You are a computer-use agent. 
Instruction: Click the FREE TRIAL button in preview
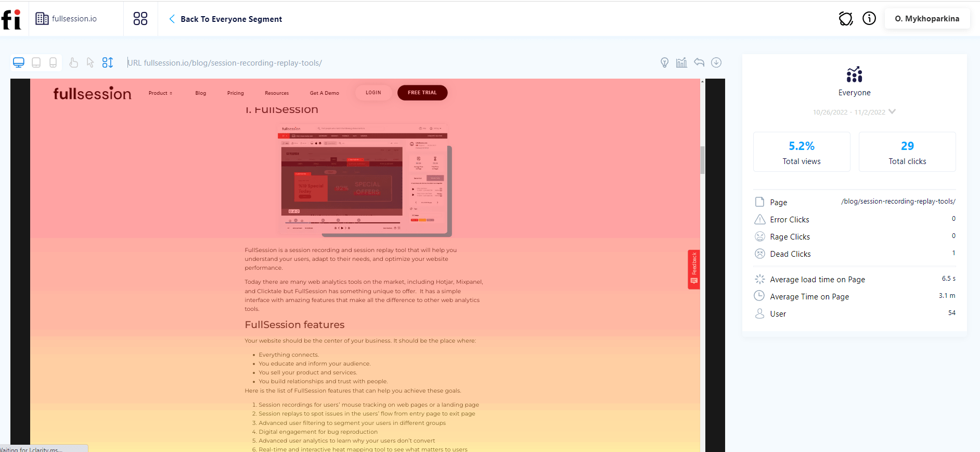coord(422,93)
